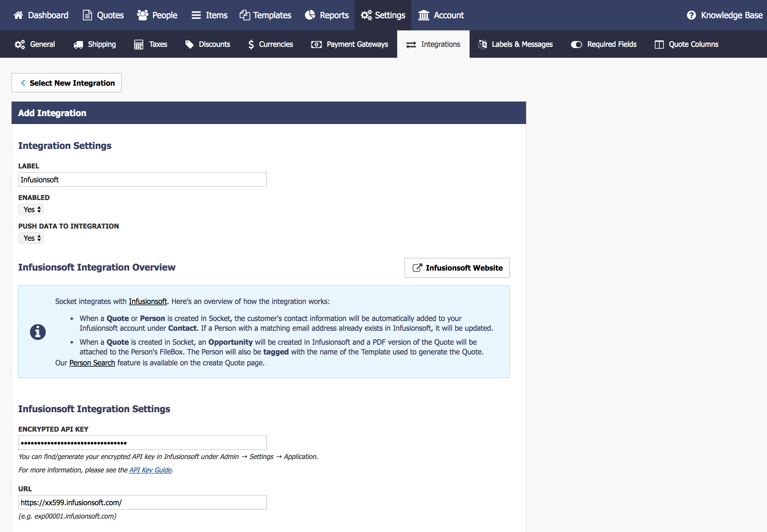Open the Person Search link
The width and height of the screenshot is (767, 532).
click(92, 363)
